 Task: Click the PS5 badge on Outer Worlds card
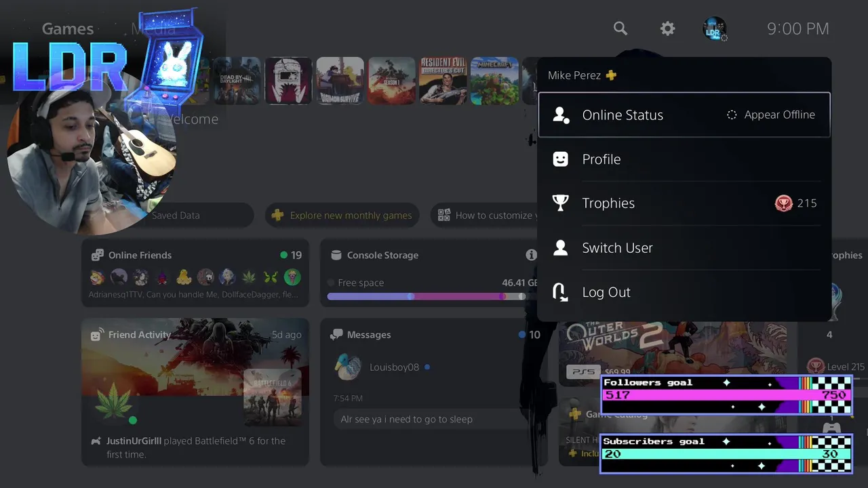point(583,371)
